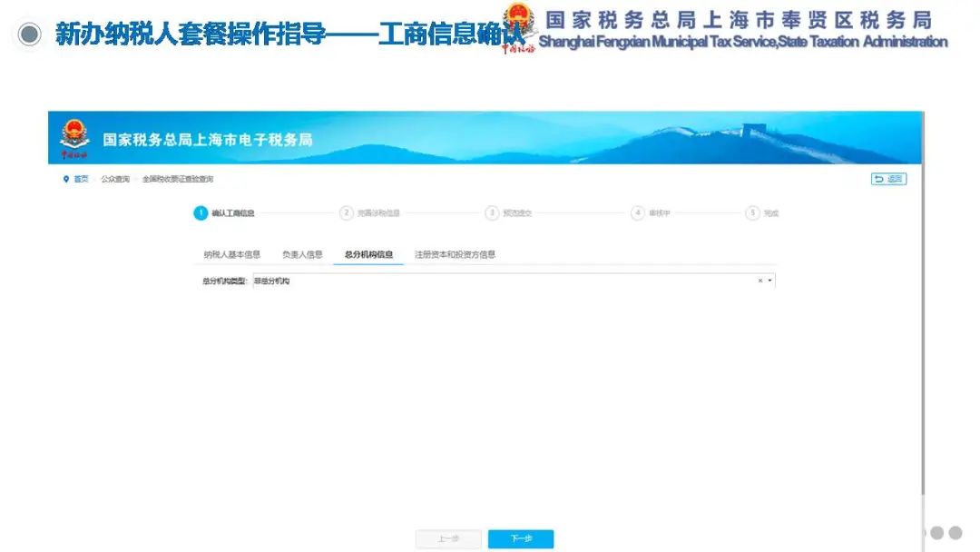
Task: Open the 注册资本和投资方信息 tab
Action: tap(455, 254)
